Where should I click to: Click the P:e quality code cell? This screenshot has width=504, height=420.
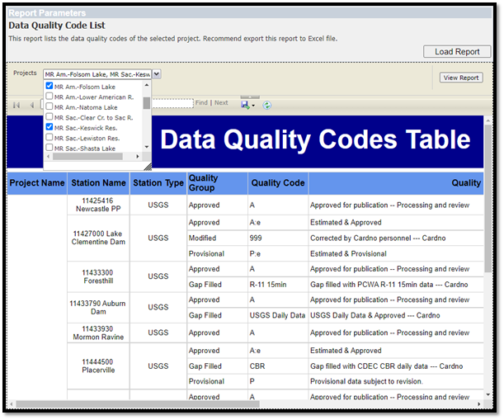coord(278,254)
